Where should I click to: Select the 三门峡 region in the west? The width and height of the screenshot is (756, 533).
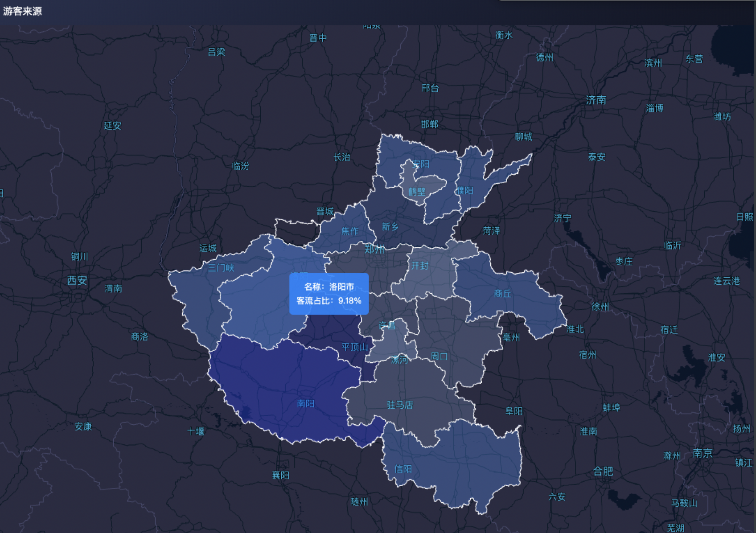[x=221, y=268]
